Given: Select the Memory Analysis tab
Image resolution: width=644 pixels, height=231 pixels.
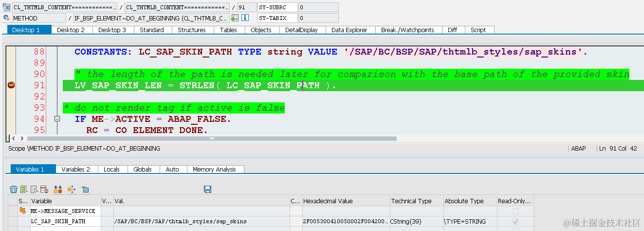Looking at the screenshot, I should pyautogui.click(x=215, y=169).
